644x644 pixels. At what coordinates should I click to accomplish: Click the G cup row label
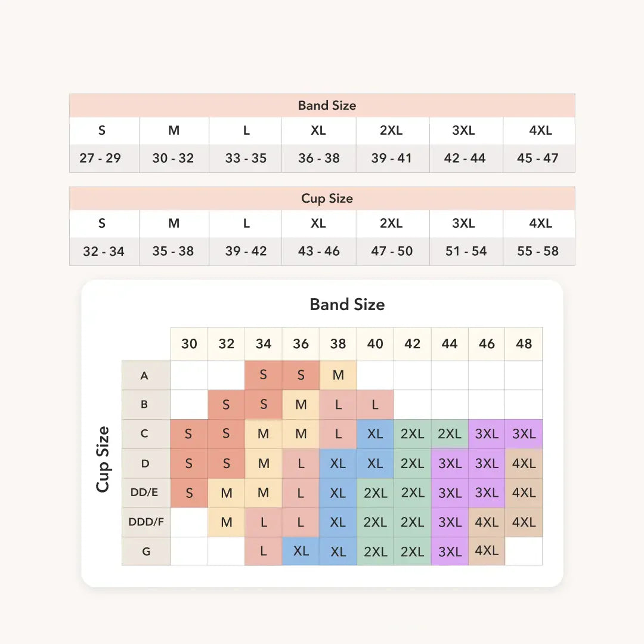(146, 551)
